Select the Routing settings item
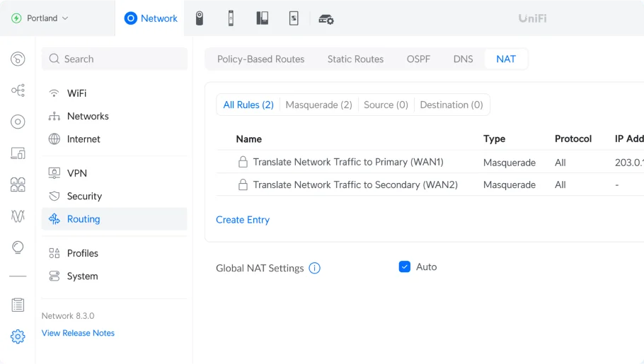644x364 pixels. 114,218
